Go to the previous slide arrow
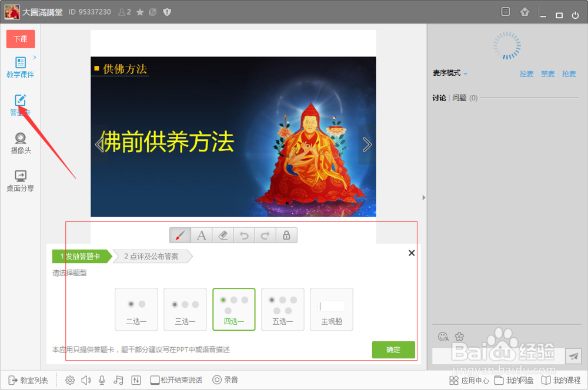The image size is (588, 390). click(99, 144)
